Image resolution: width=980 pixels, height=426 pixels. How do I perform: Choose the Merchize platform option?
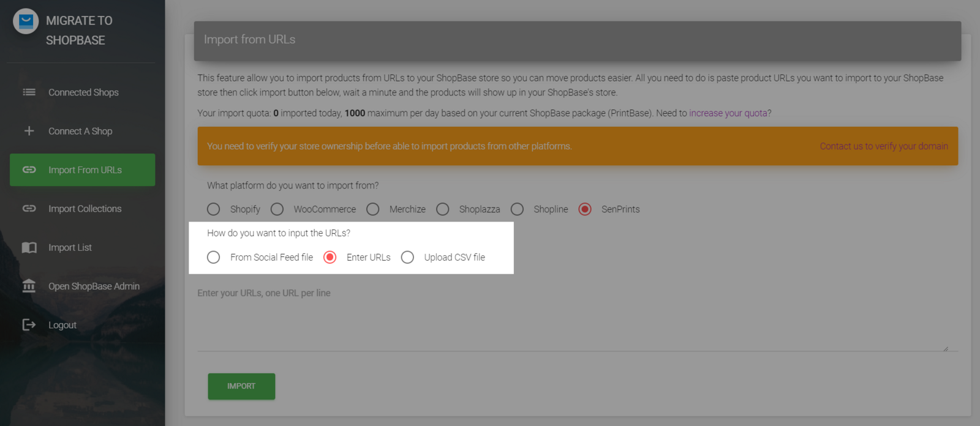click(373, 209)
